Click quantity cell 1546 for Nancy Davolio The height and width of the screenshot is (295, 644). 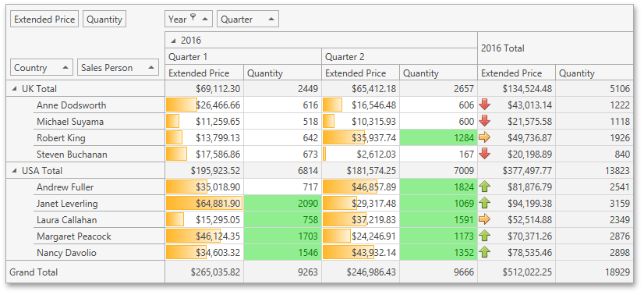[282, 252]
